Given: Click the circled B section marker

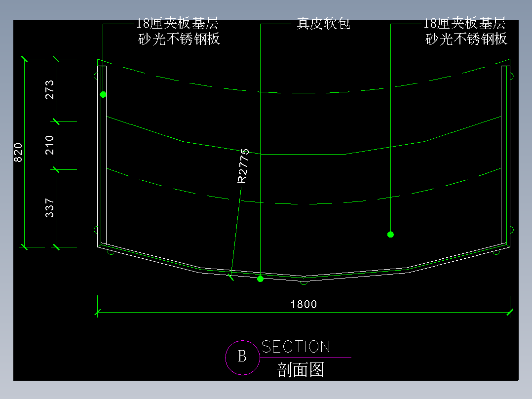Looking at the screenshot, I should point(242,358).
